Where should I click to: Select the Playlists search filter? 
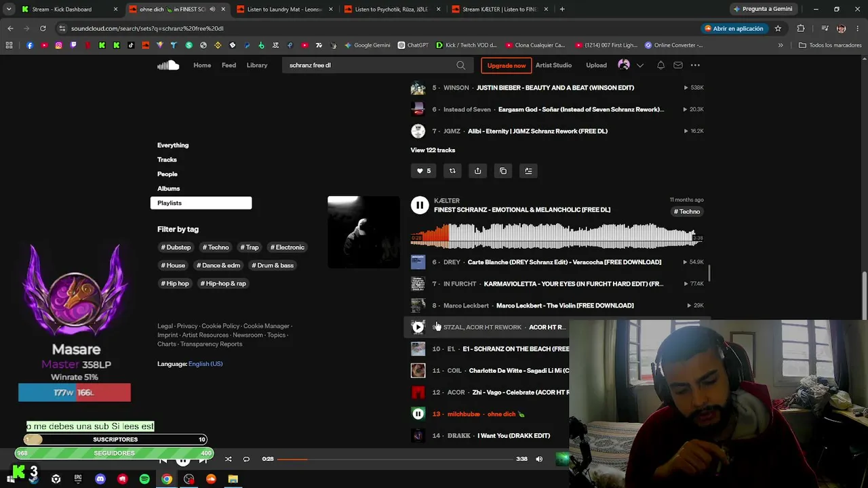point(201,203)
